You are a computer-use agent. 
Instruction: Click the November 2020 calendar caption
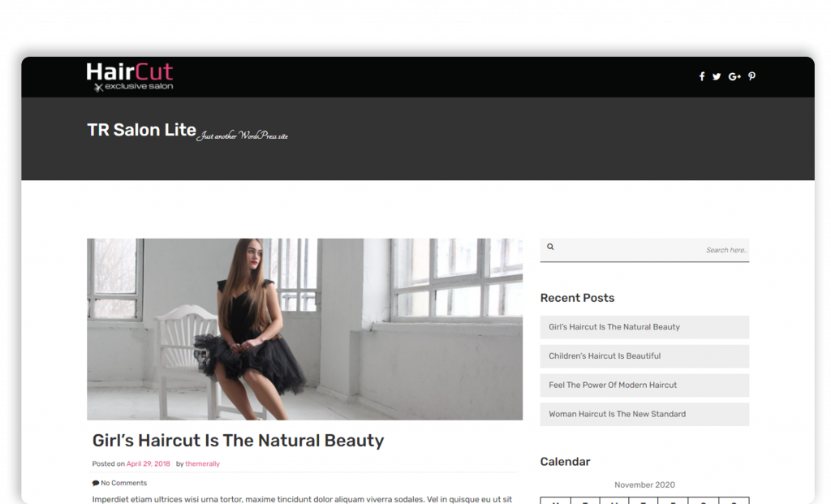[644, 485]
